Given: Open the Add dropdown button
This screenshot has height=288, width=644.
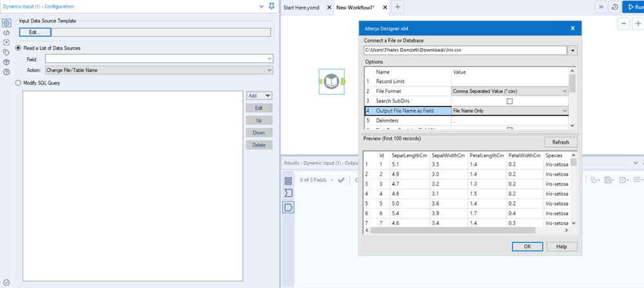Looking at the screenshot, I should pos(259,95).
